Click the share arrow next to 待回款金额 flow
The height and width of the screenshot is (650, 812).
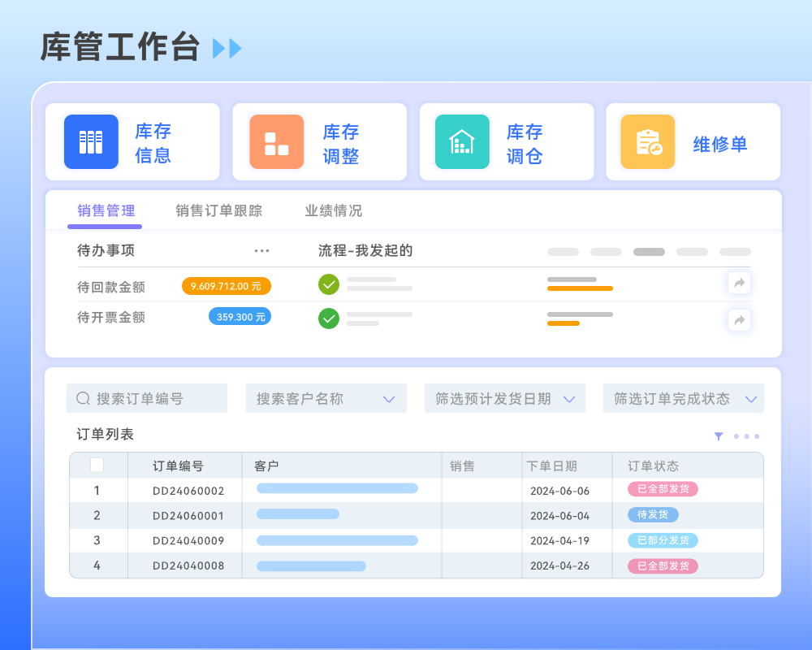[739, 283]
